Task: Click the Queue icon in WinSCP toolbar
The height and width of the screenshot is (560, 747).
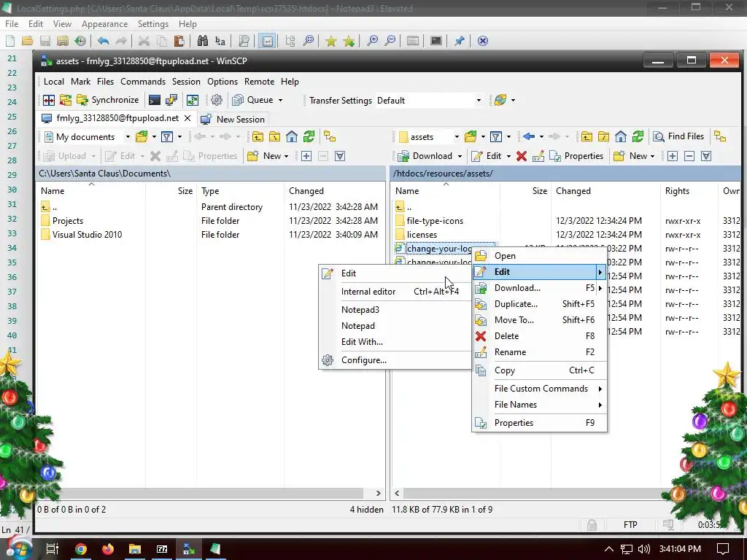Action: coord(237,100)
